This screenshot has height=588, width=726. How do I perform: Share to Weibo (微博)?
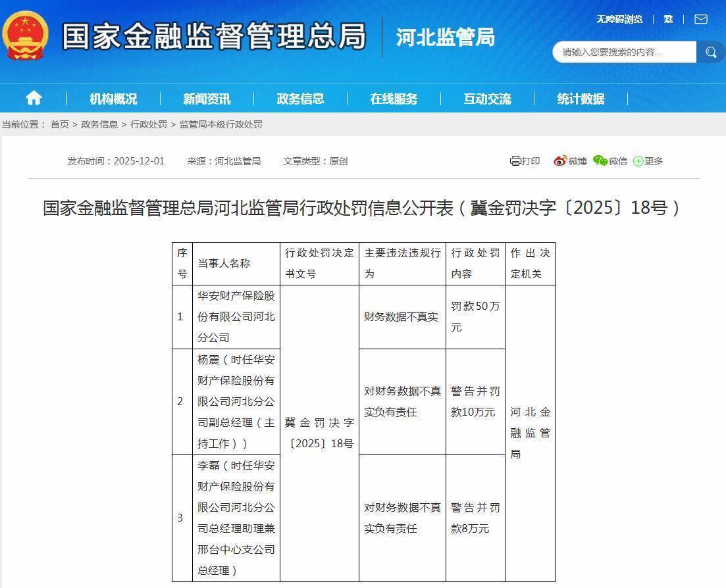[x=570, y=161]
